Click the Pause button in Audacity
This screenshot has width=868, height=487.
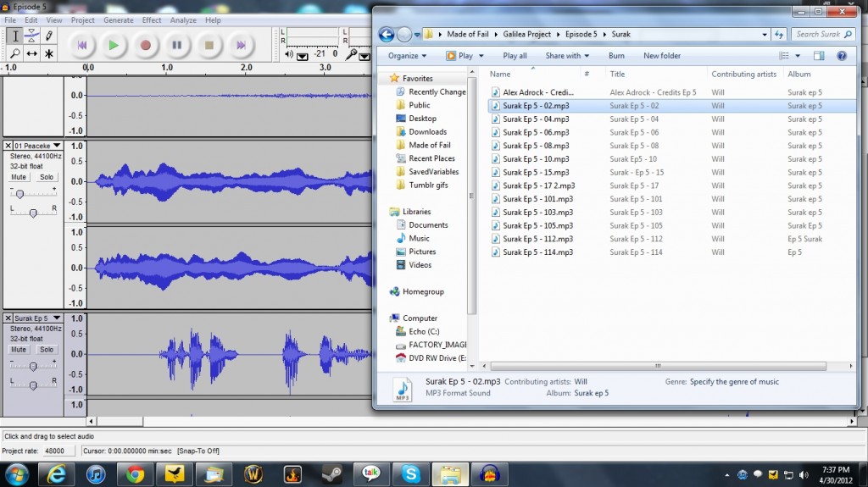[x=177, y=46]
